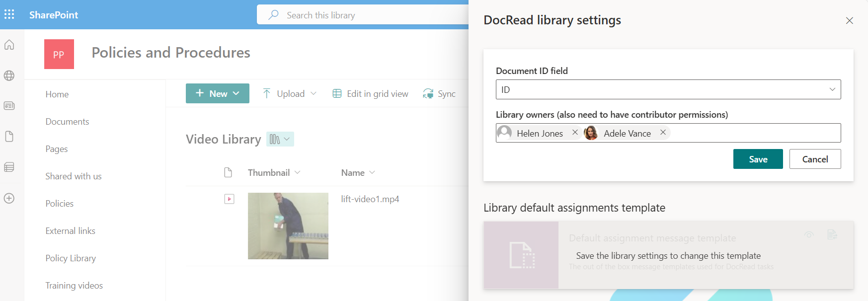
Task: Click the Home icon in the left rail
Action: click(9, 45)
